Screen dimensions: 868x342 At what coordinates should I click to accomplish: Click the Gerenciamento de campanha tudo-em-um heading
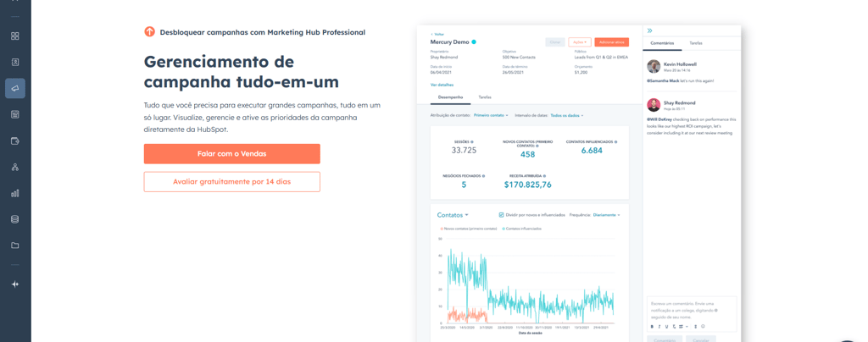(242, 71)
